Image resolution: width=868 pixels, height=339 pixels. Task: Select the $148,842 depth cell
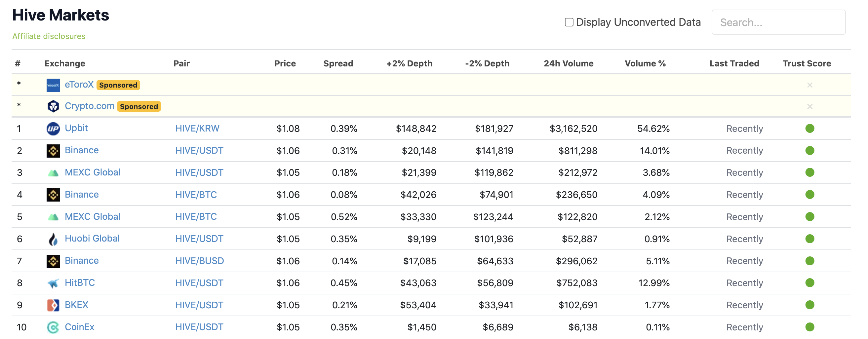tap(416, 129)
